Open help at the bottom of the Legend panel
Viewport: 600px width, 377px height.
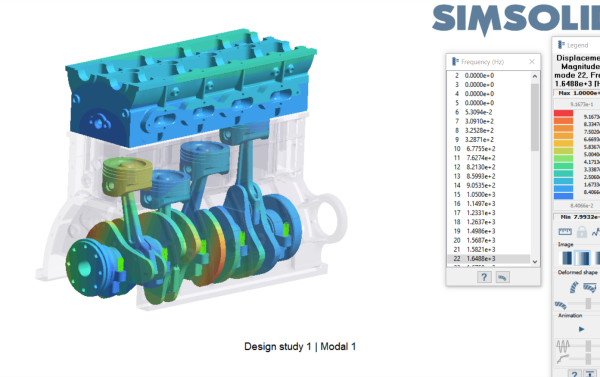(x=574, y=374)
